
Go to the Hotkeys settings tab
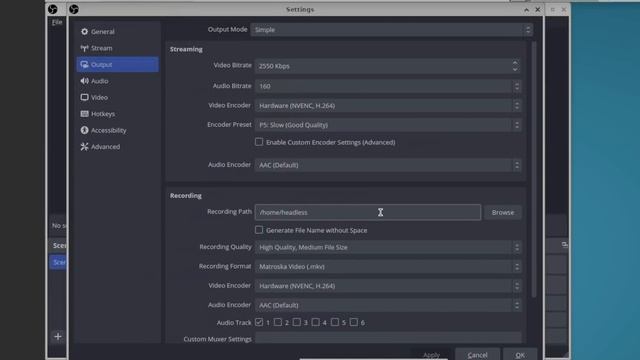pyautogui.click(x=118, y=113)
